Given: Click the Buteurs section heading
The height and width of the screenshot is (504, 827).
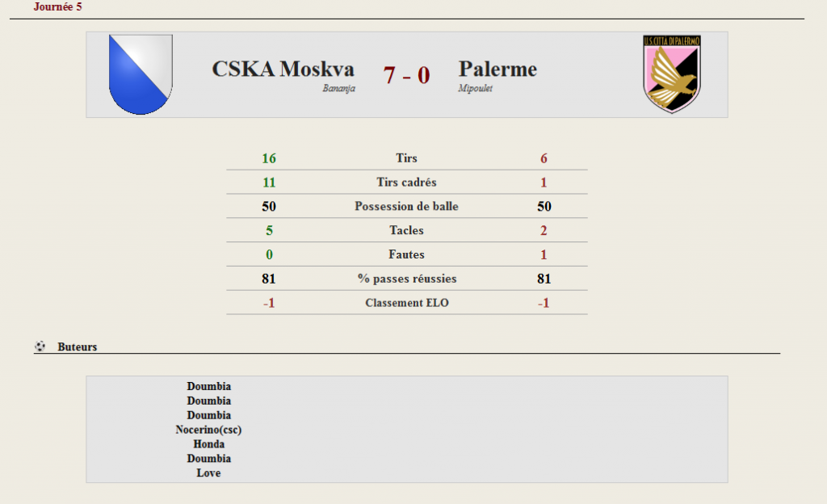Looking at the screenshot, I should (x=77, y=346).
